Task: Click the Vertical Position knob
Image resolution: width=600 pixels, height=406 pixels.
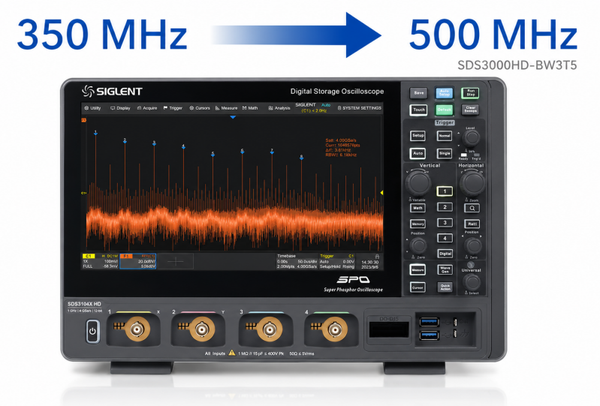Action: (x=418, y=246)
